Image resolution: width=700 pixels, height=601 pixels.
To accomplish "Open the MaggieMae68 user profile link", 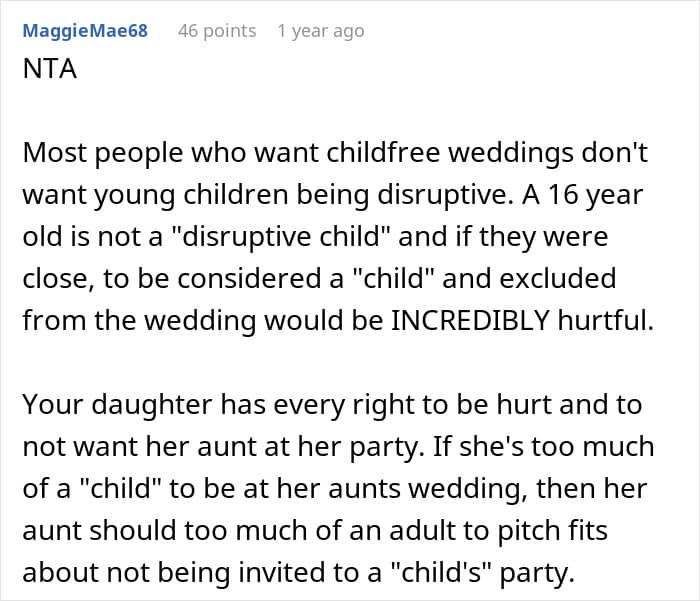I will pos(85,31).
